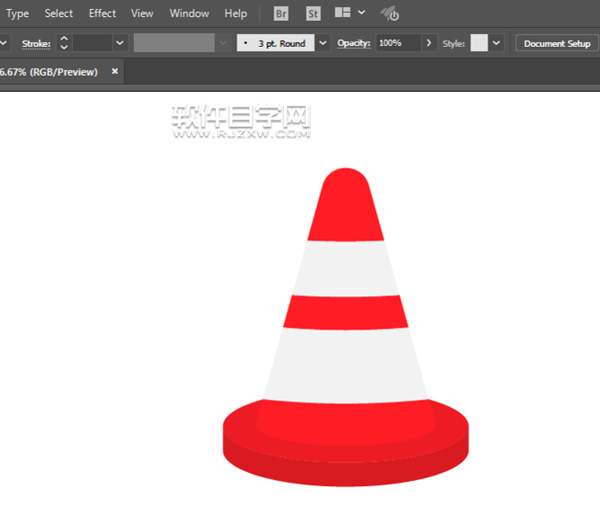Image resolution: width=600 pixels, height=515 pixels.
Task: Open the Type menu
Action: coord(18,14)
